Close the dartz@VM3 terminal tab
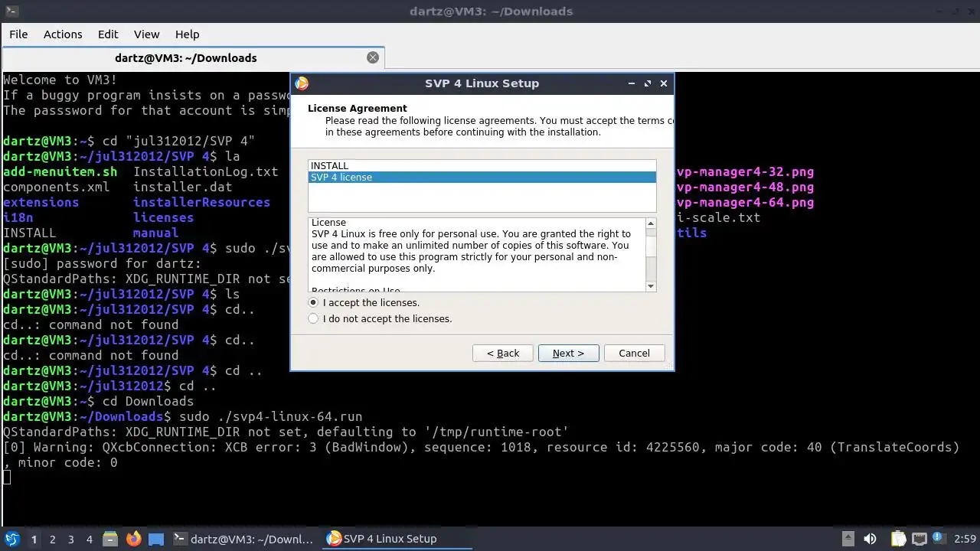 pyautogui.click(x=373, y=57)
